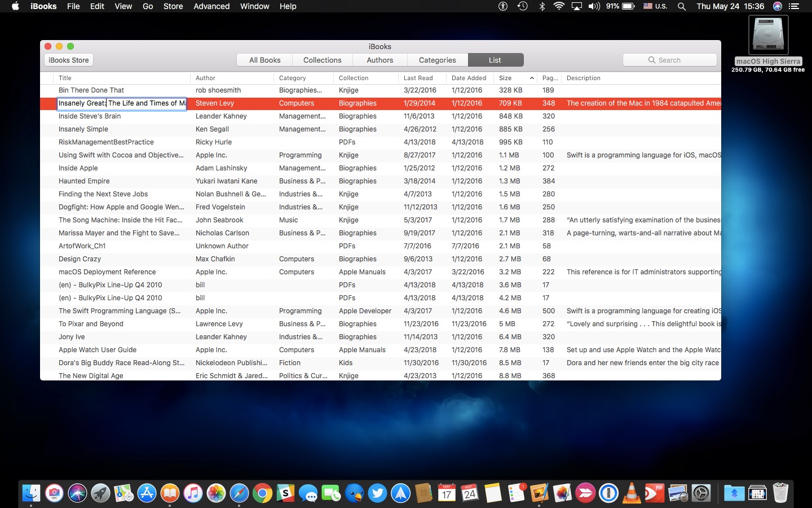The width and height of the screenshot is (812, 508).
Task: Launch Google Chrome from the Dock
Action: click(262, 493)
